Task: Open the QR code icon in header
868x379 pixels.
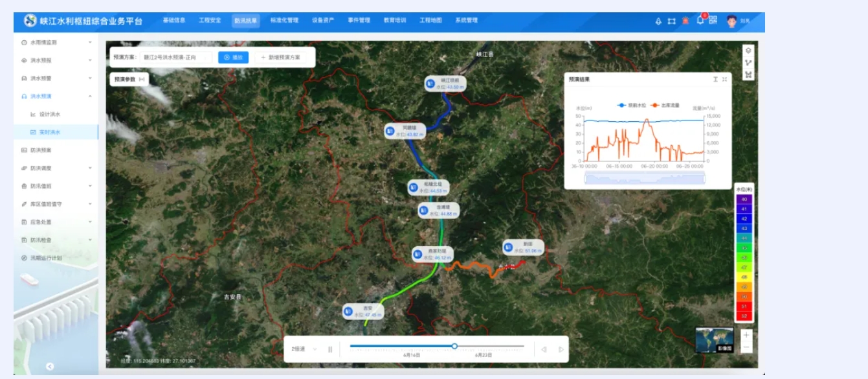Action: coord(713,20)
